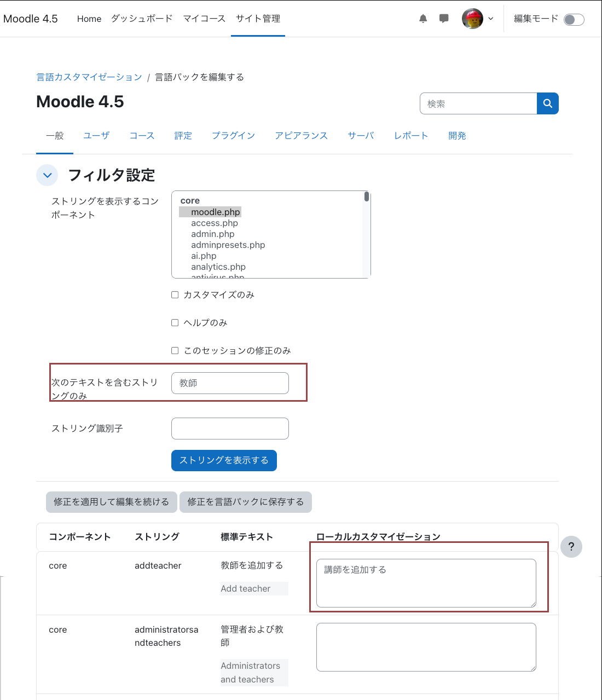
Task: Switch to the コース tab
Action: (x=142, y=136)
